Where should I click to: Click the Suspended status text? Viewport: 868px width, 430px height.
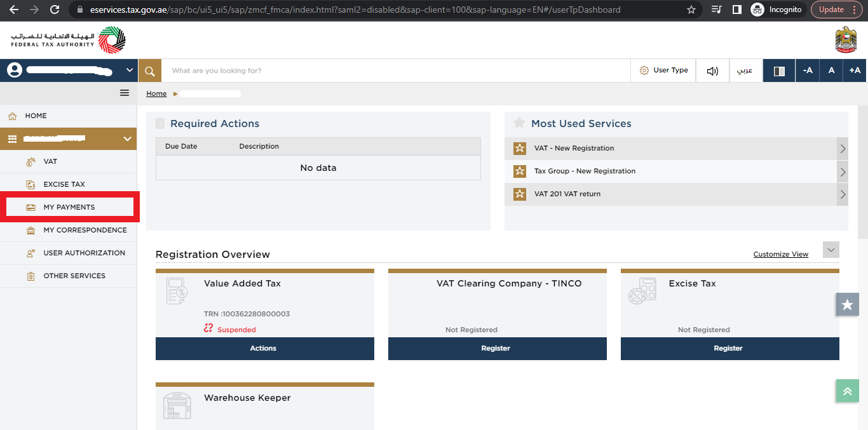pyautogui.click(x=236, y=330)
